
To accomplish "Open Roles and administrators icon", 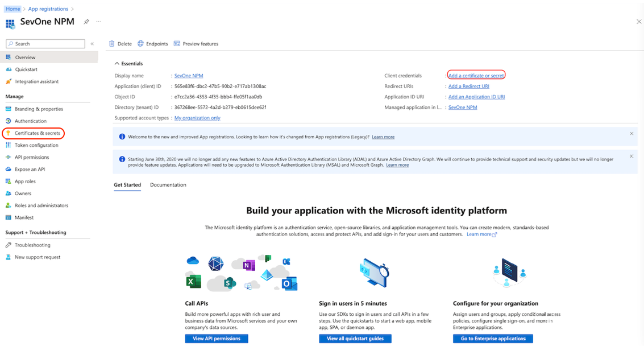I will [8, 205].
